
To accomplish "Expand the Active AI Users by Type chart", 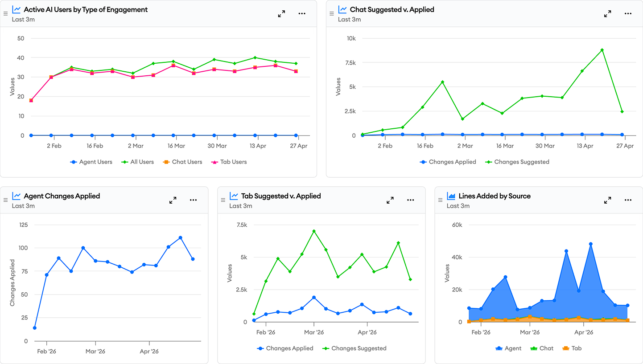I will tap(281, 14).
